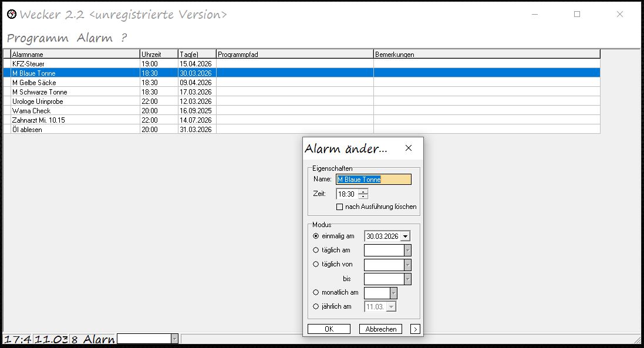The image size is (644, 348).
Task: Open the Alarm menu
Action: pos(95,38)
